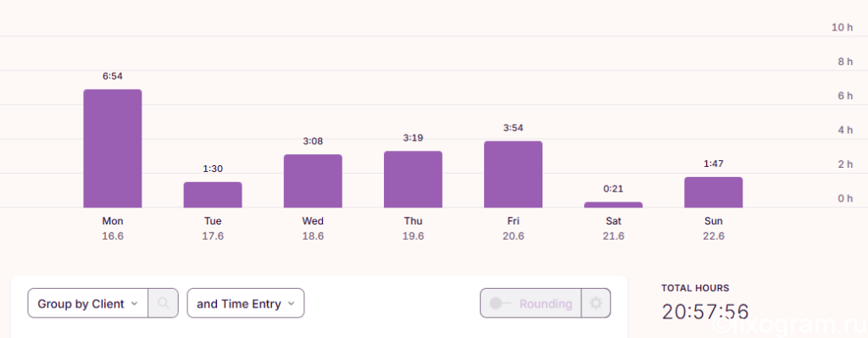The image size is (868, 338).
Task: Click the Rounding label text
Action: [545, 304]
